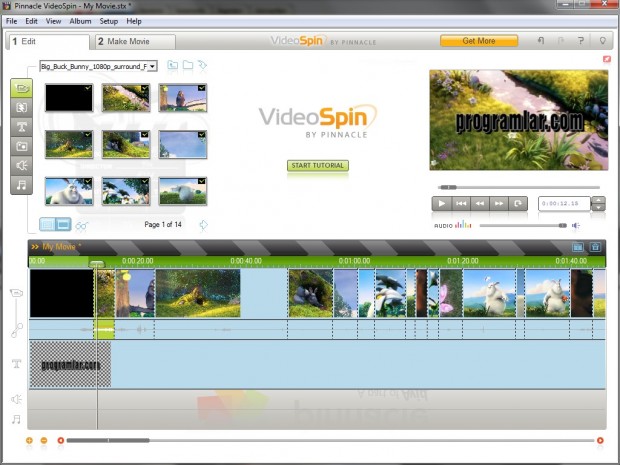This screenshot has width=620, height=465.
Task: Select the black scene thumbnail in album
Action: pyautogui.click(x=69, y=98)
